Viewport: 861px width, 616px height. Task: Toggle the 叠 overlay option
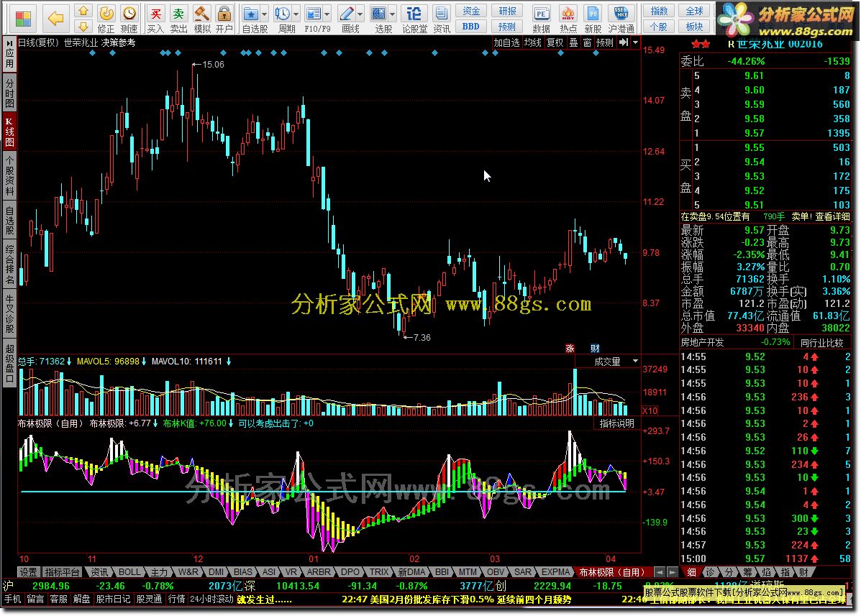pyautogui.click(x=573, y=42)
